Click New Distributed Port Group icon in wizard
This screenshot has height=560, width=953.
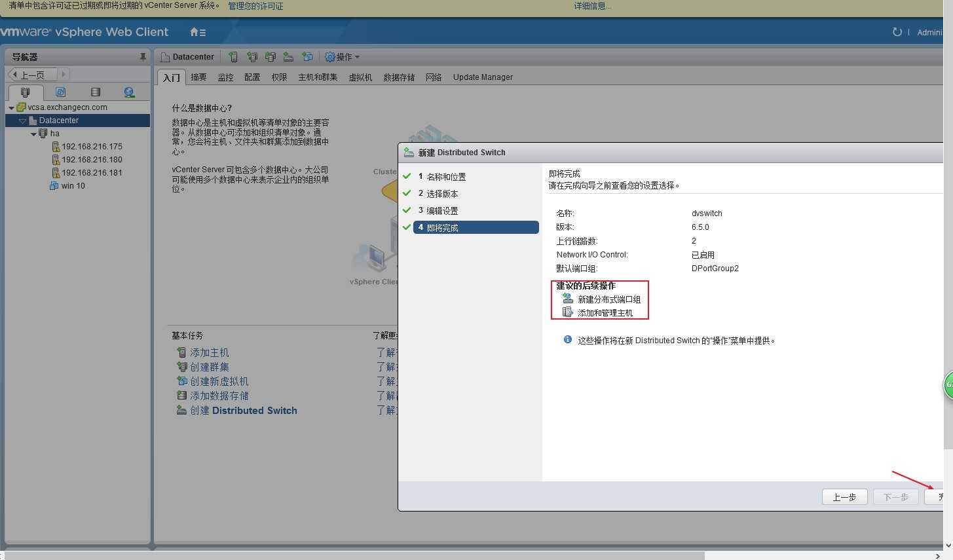pyautogui.click(x=568, y=299)
